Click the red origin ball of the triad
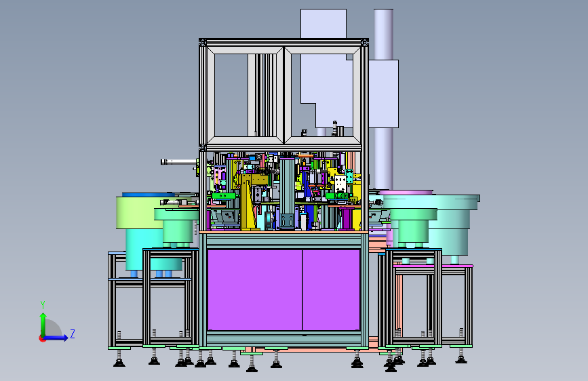588x381 pixels. tap(42, 338)
